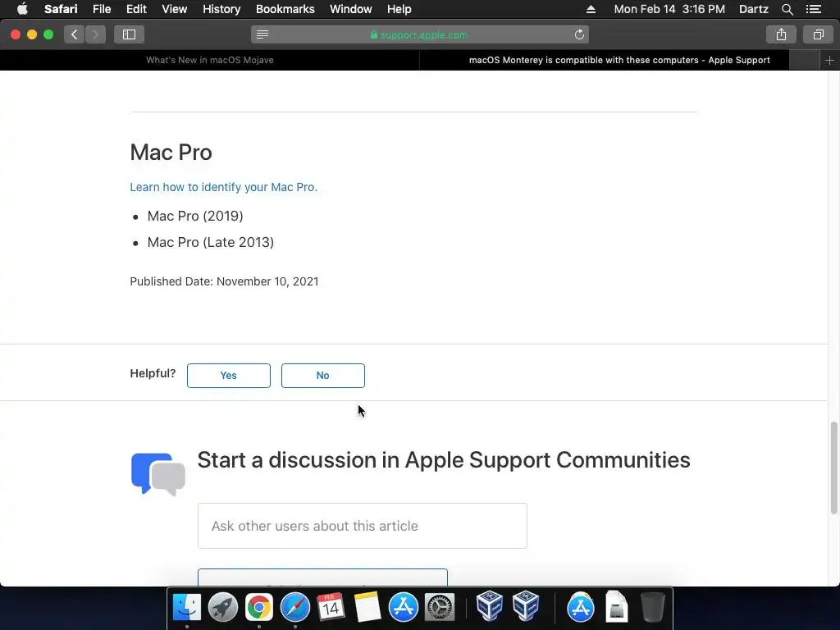
Task: Open the document file icon in Dock
Action: pyautogui.click(x=617, y=606)
